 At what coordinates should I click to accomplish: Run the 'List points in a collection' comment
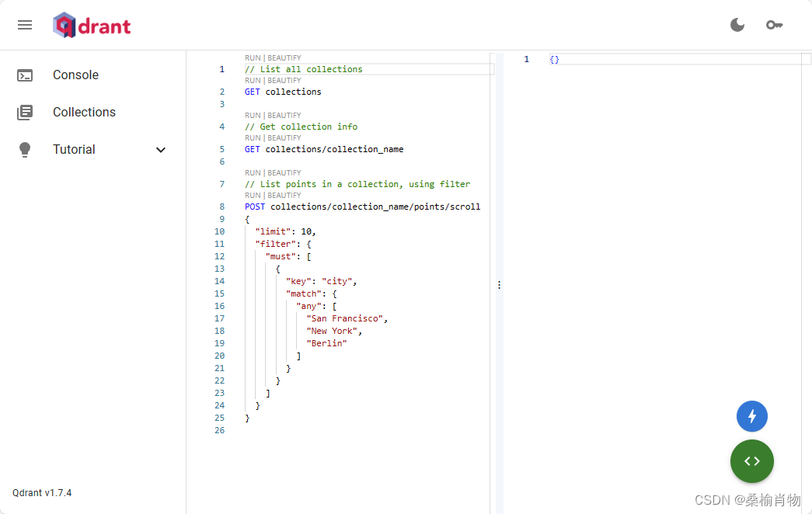(x=253, y=173)
